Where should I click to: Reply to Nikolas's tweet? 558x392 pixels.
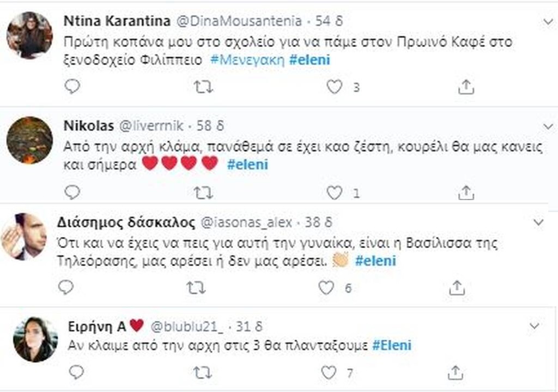(72, 191)
